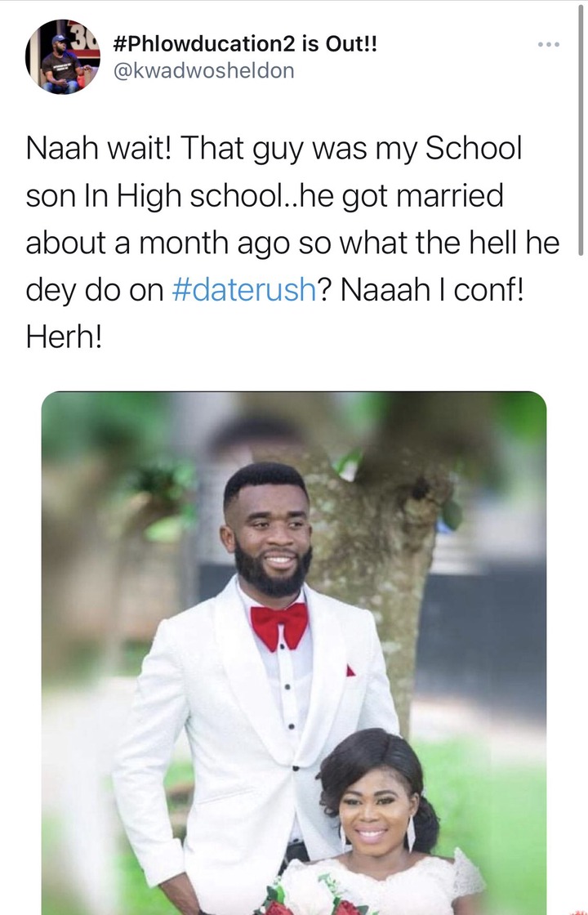The height and width of the screenshot is (915, 588).
Task: Click the red bow tie in the photo
Action: point(279,626)
